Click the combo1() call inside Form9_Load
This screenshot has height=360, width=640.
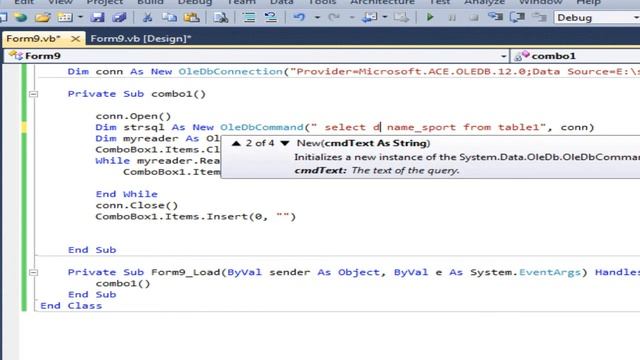[x=123, y=283]
